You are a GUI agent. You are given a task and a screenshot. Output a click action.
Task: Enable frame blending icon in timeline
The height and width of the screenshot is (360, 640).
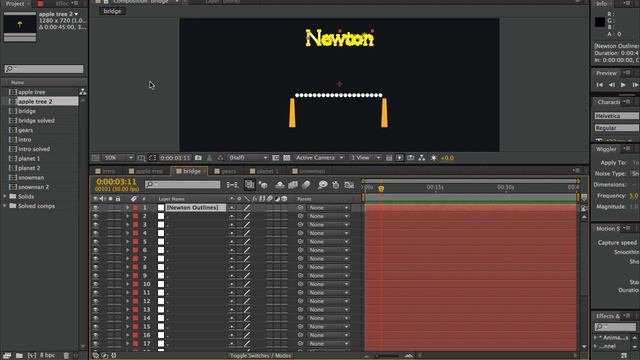(x=293, y=185)
